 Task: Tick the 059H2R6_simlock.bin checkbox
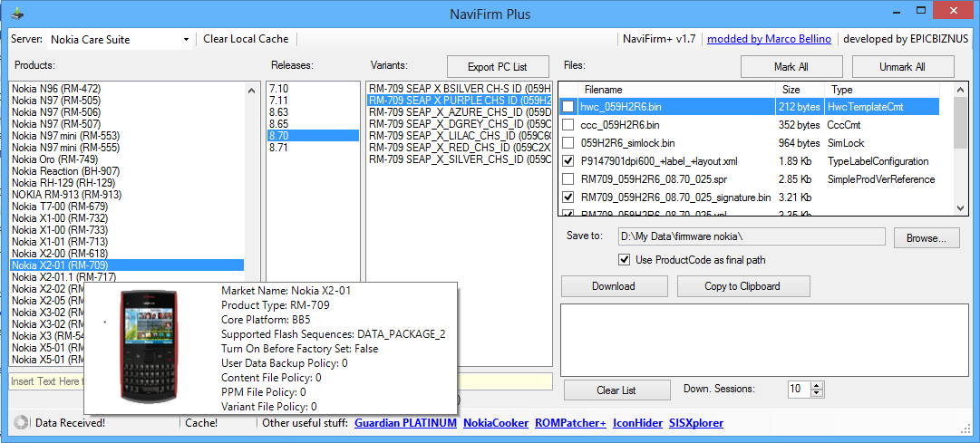click(568, 143)
